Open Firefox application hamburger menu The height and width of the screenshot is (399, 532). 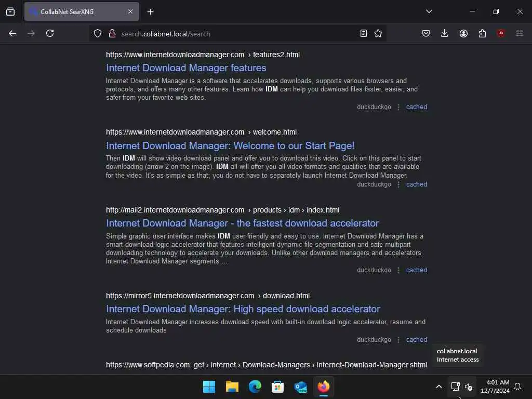click(x=519, y=33)
